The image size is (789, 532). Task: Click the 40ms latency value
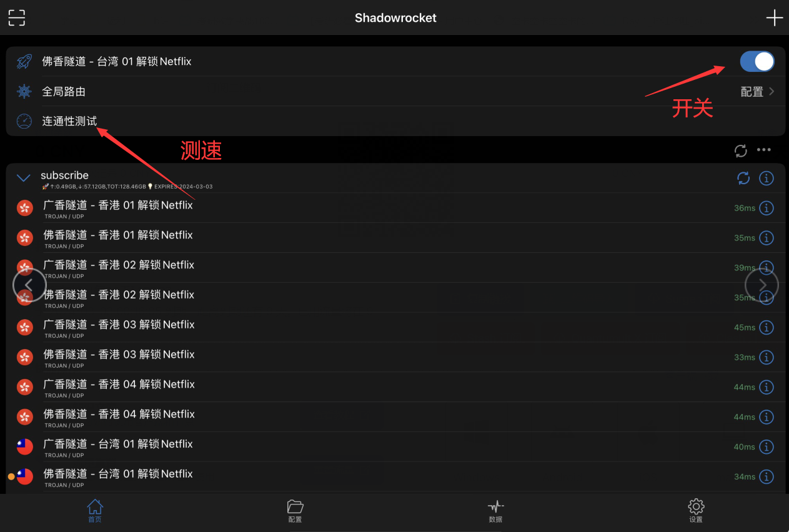[745, 446]
